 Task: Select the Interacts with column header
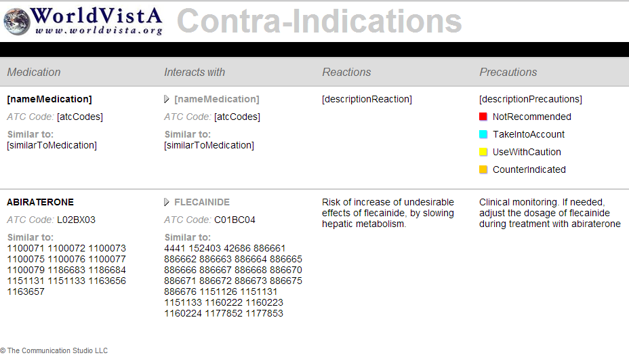195,73
